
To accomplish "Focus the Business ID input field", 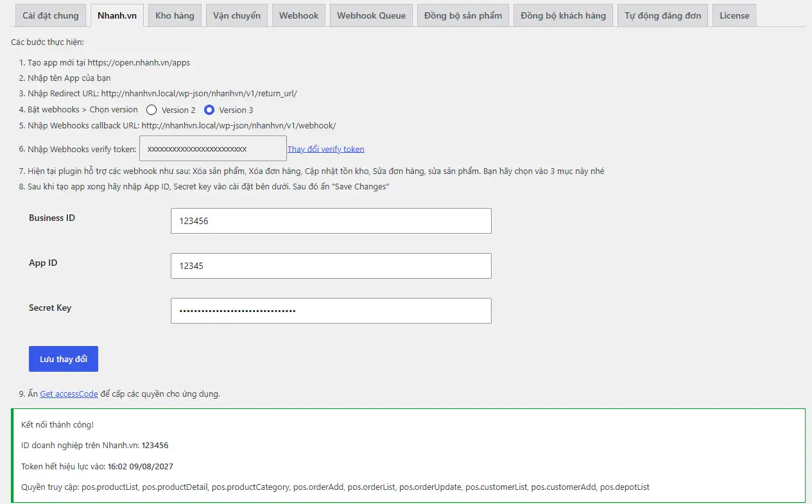I will pos(331,221).
